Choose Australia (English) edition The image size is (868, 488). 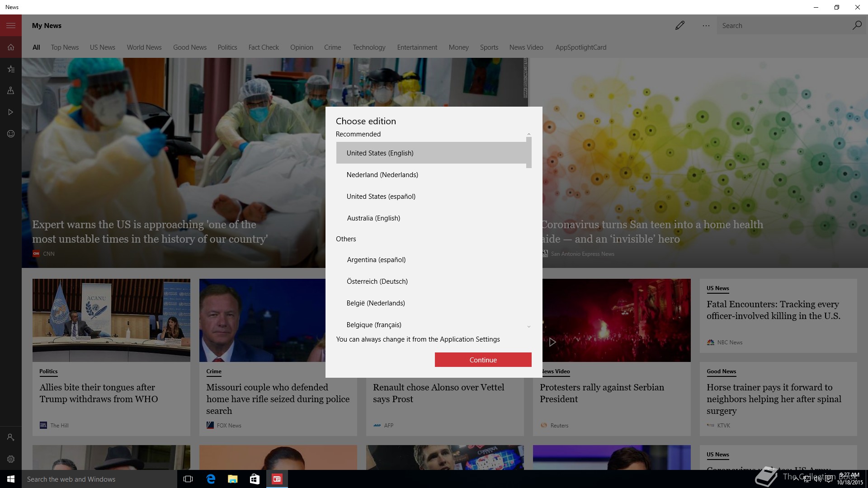coord(431,218)
